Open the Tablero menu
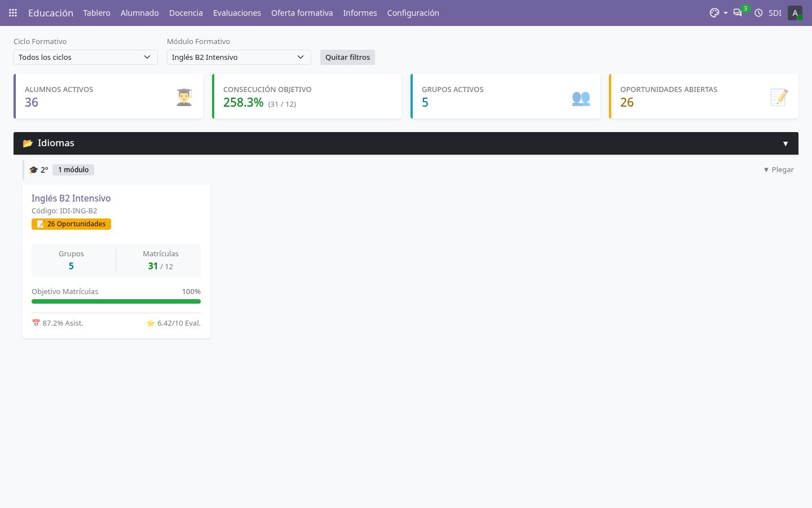Image resolution: width=812 pixels, height=508 pixels. 96,12
